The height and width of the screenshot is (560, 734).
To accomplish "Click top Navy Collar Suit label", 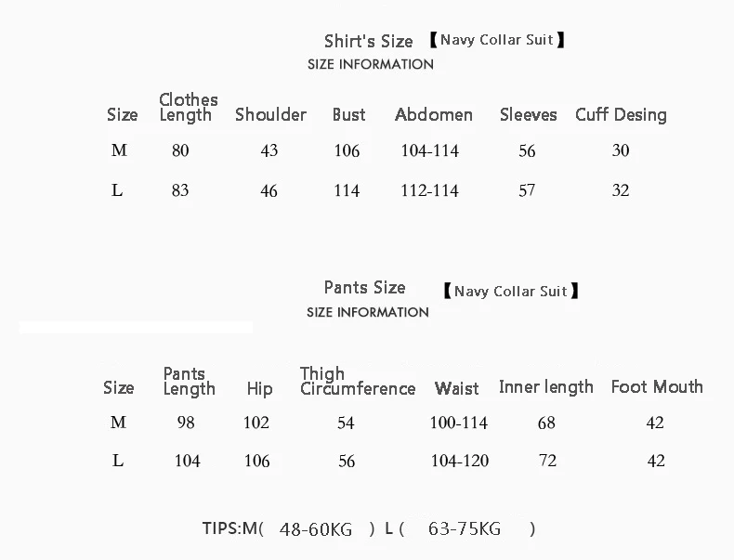I will (497, 40).
